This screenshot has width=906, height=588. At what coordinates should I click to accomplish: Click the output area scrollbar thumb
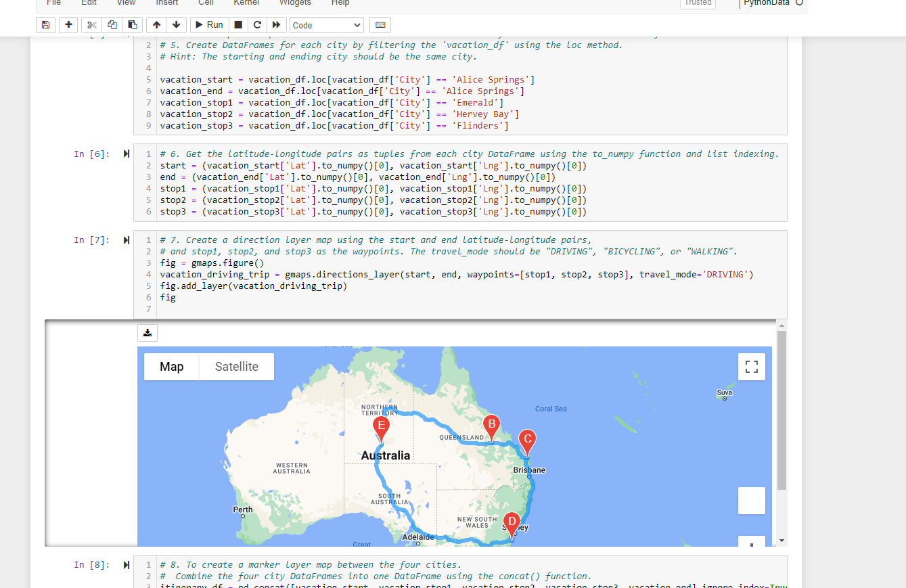click(x=782, y=411)
